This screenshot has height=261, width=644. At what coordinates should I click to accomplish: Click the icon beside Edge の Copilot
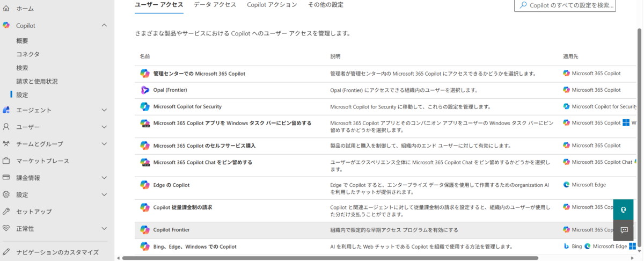145,185
